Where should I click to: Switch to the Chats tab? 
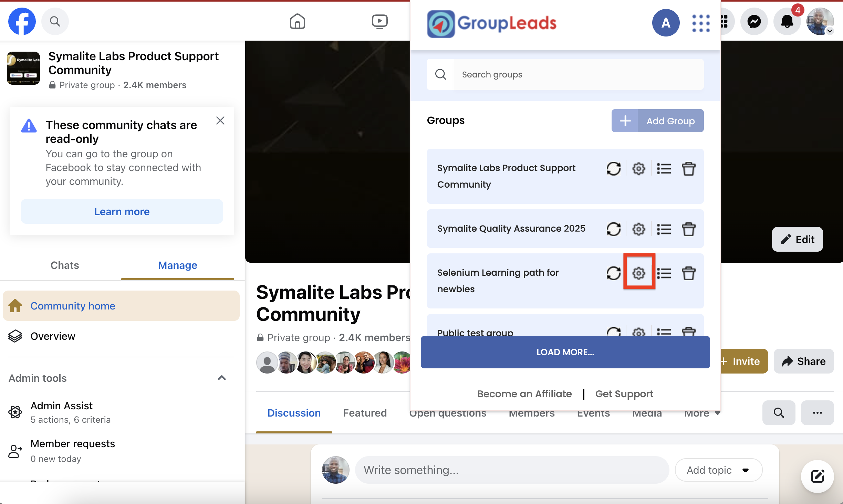65,265
